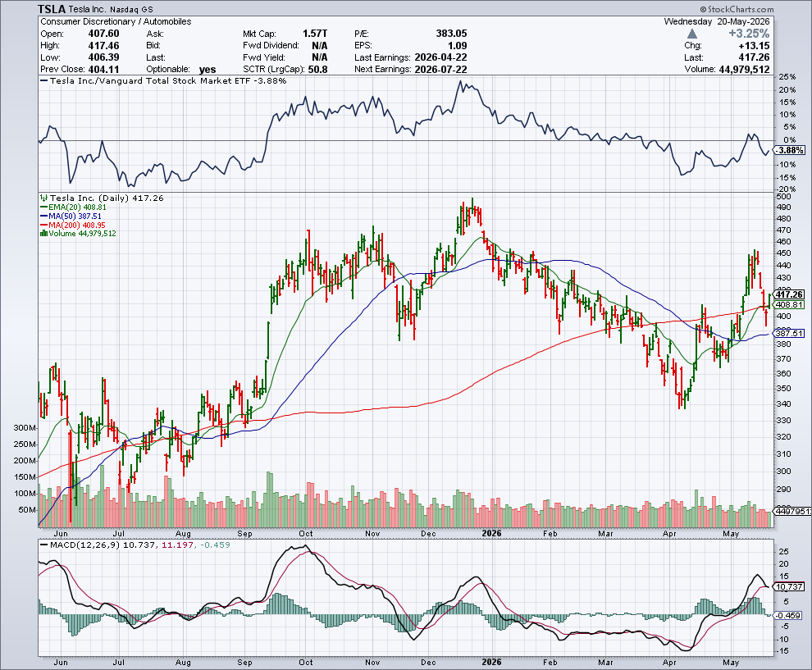Click the Last Earnings date 2026-04-22
Viewport: 812px width, 670px height.
[x=440, y=57]
